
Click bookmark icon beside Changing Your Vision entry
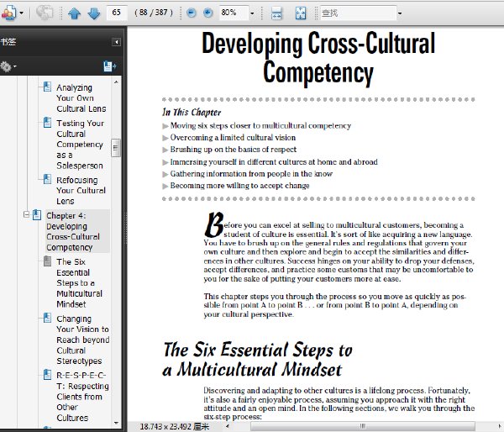(47, 318)
